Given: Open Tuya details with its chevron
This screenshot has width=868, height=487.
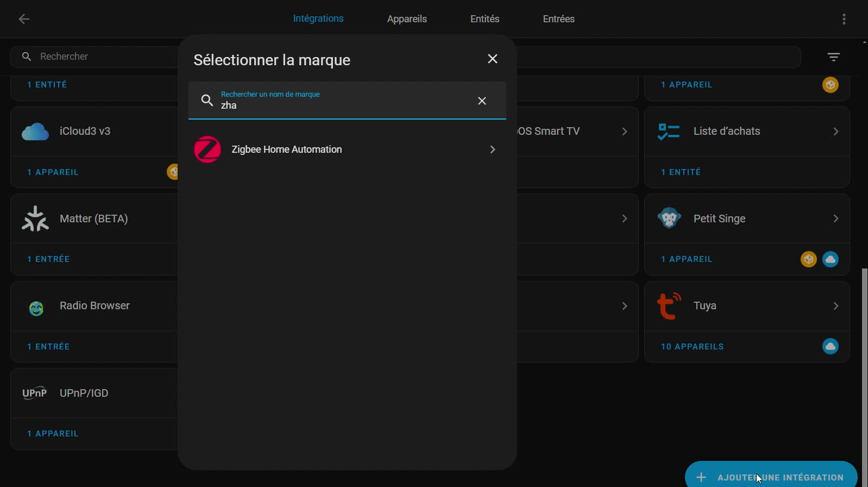Looking at the screenshot, I should point(835,306).
